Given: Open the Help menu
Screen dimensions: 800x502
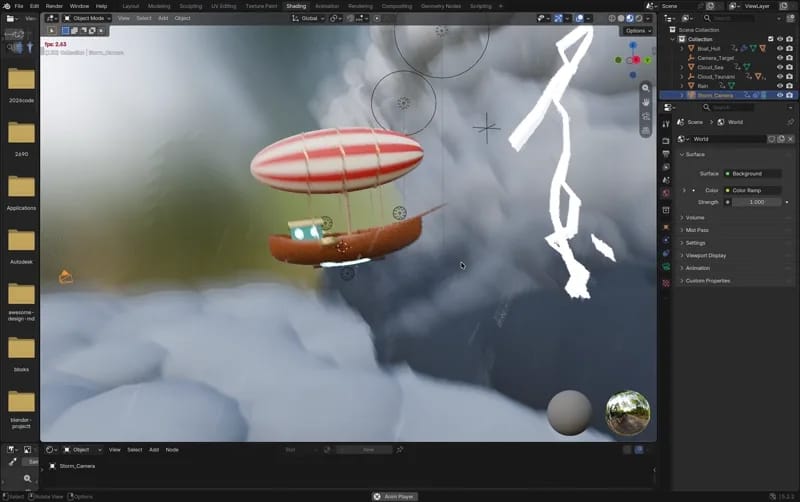Looking at the screenshot, I should (x=102, y=6).
